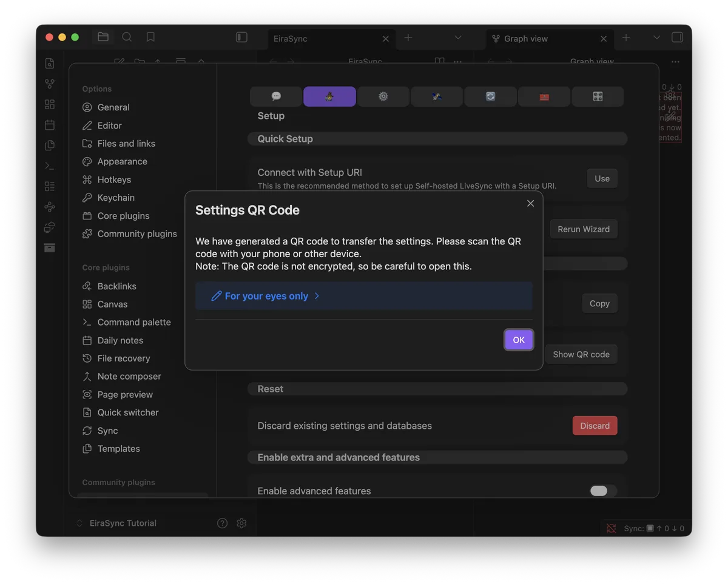Toggle Enable advanced features switch

(x=603, y=491)
